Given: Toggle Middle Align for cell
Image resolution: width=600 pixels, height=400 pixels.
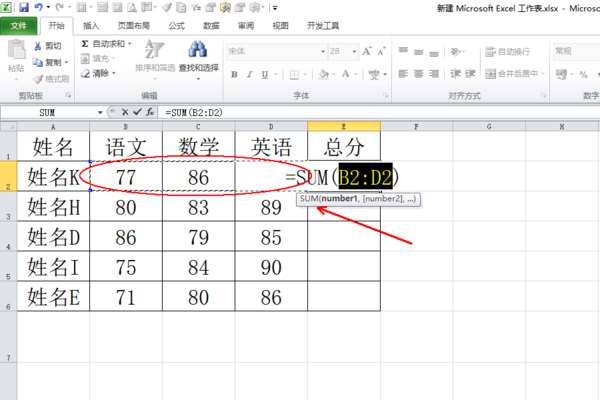Looking at the screenshot, I should [419, 51].
